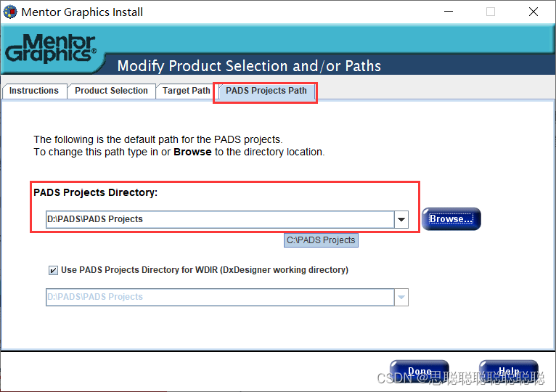Viewport: 556px width, 392px height.
Task: Click the Done button
Action: 420,371
